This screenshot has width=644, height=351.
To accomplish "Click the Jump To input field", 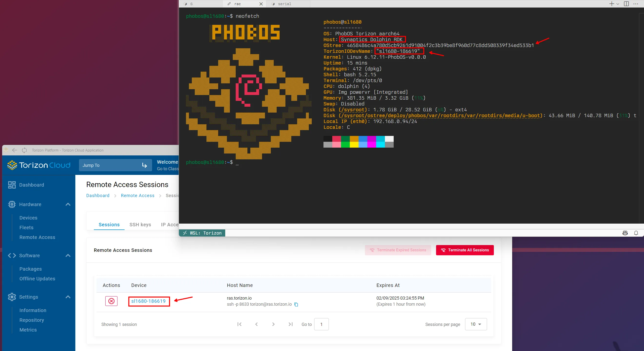I will point(115,165).
